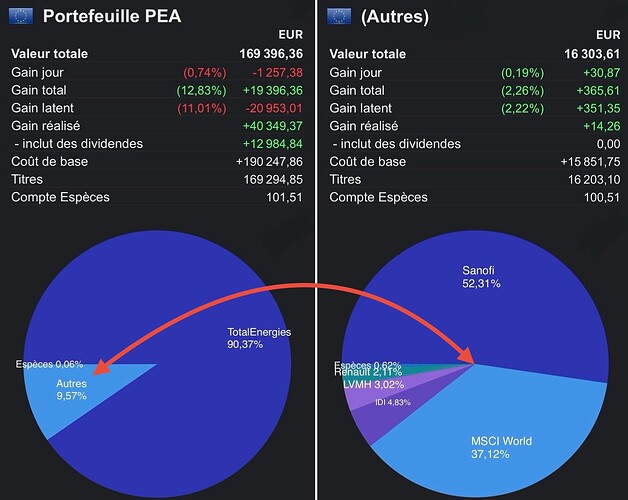The height and width of the screenshot is (500, 628).
Task: Click Coût de base +190 247,86
Action: click(271, 162)
